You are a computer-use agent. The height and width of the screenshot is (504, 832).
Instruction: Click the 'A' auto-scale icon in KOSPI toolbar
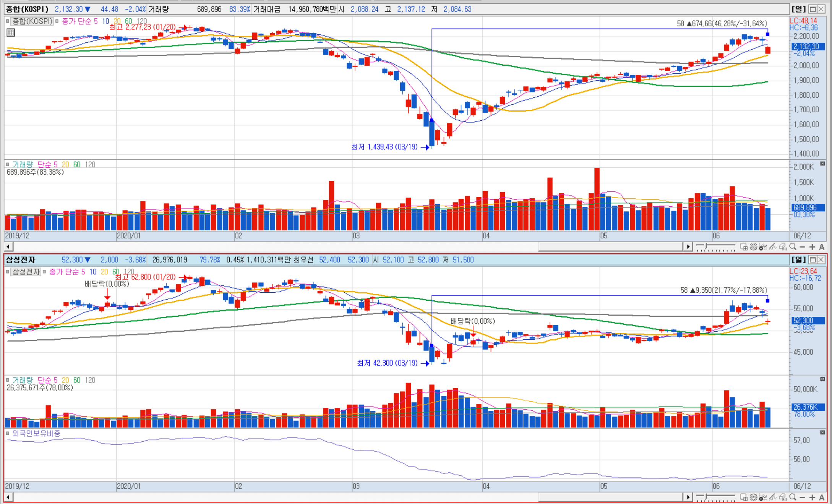tap(822, 247)
